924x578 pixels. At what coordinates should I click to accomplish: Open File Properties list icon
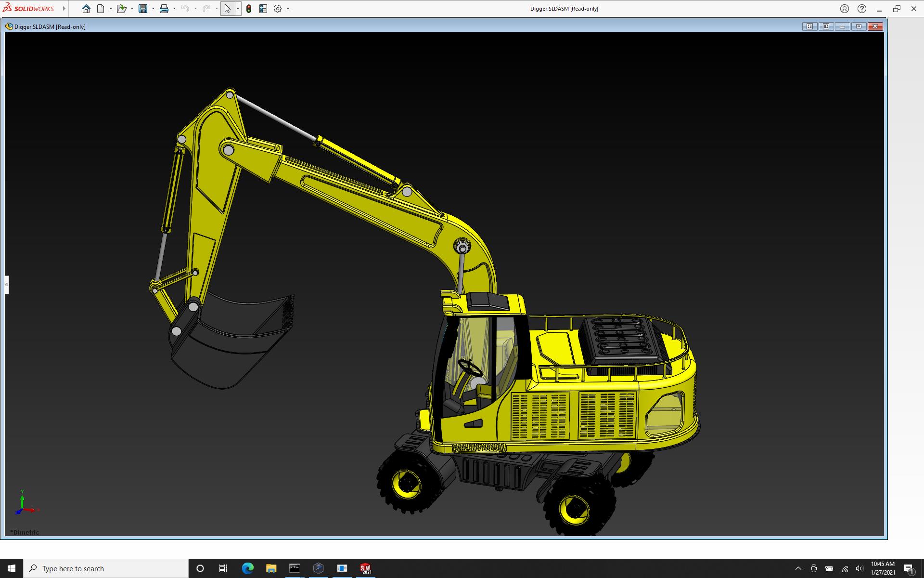click(x=263, y=9)
